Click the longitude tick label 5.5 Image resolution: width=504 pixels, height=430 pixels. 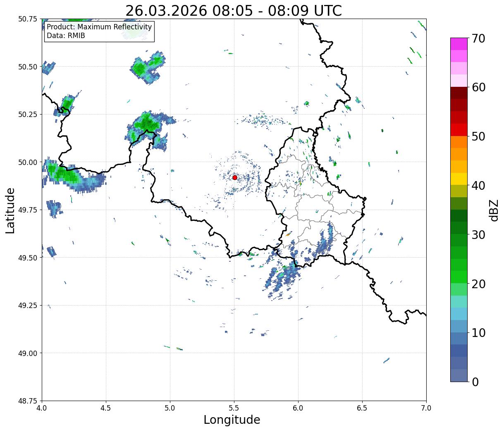coord(234,408)
